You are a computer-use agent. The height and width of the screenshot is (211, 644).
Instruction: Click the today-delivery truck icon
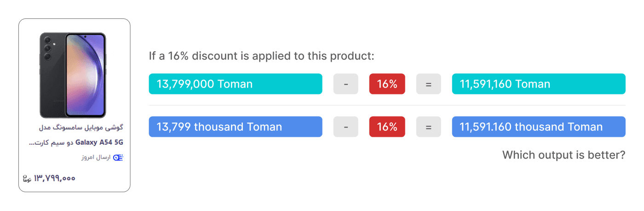(x=118, y=158)
